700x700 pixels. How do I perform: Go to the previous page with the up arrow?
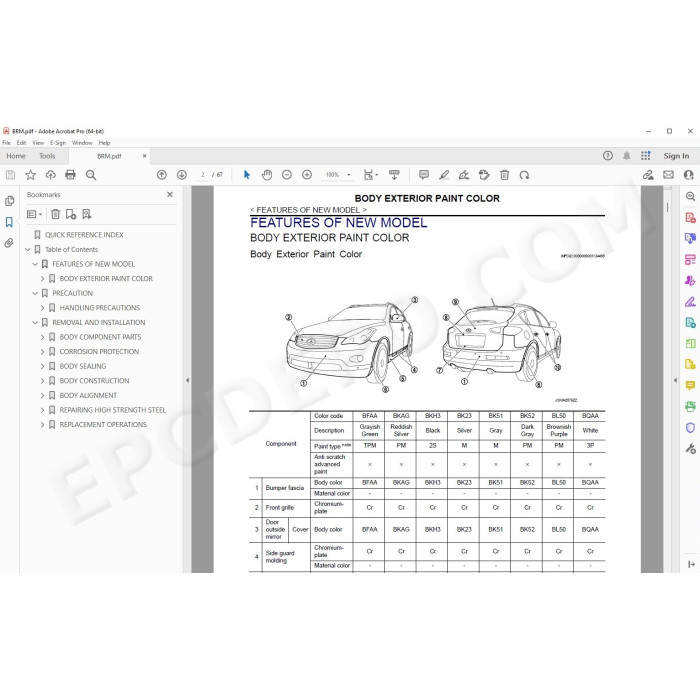[x=162, y=175]
